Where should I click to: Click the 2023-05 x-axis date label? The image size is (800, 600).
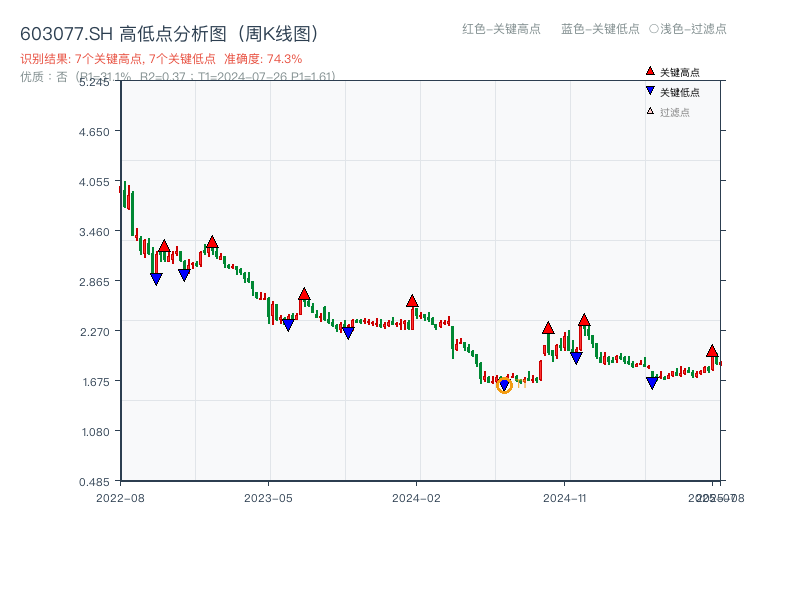[268, 497]
